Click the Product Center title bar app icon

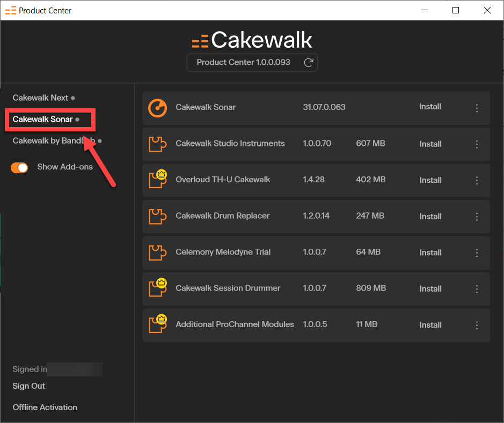pos(11,11)
